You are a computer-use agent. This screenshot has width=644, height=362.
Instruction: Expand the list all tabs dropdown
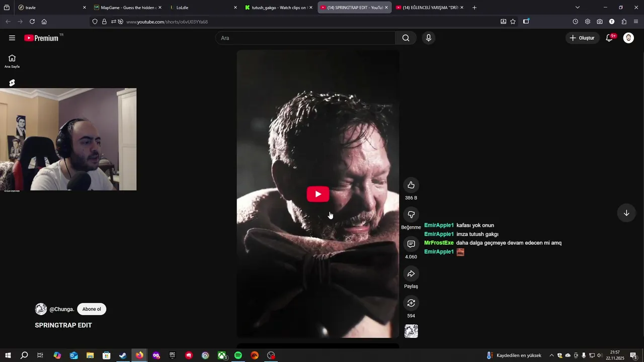578,8
